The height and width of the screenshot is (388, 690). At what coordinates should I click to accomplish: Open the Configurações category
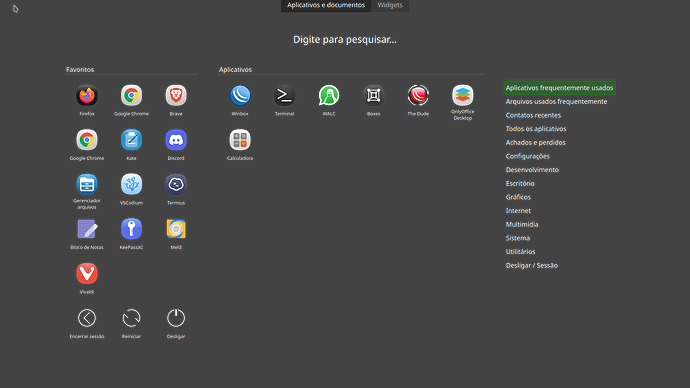click(528, 156)
